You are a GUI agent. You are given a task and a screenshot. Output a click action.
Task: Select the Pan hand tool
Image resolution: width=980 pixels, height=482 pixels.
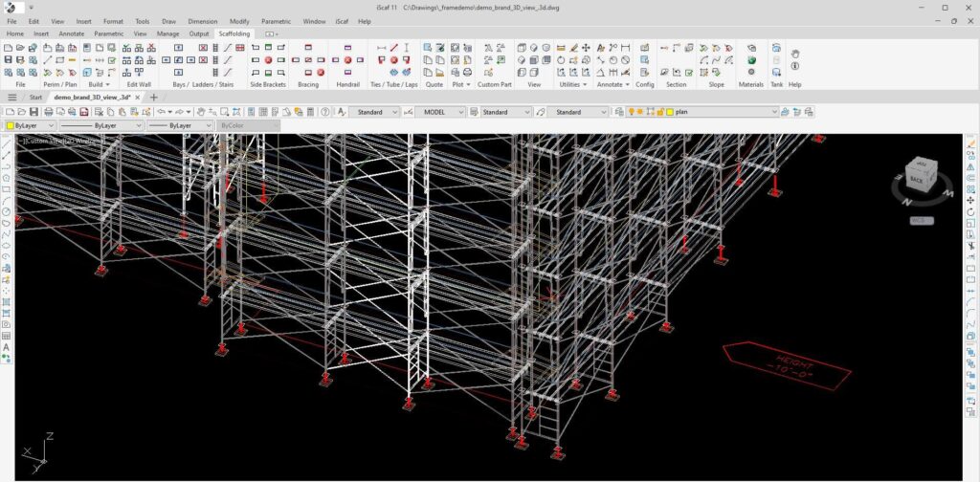[x=200, y=112]
